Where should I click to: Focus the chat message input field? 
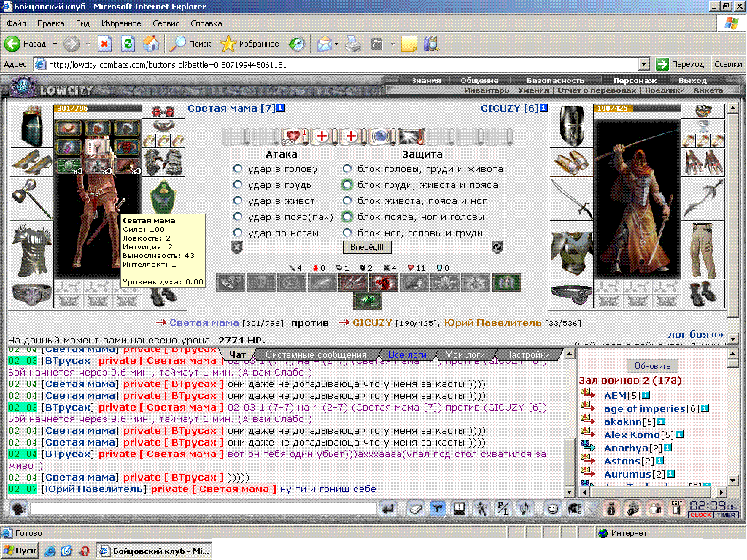(x=204, y=509)
